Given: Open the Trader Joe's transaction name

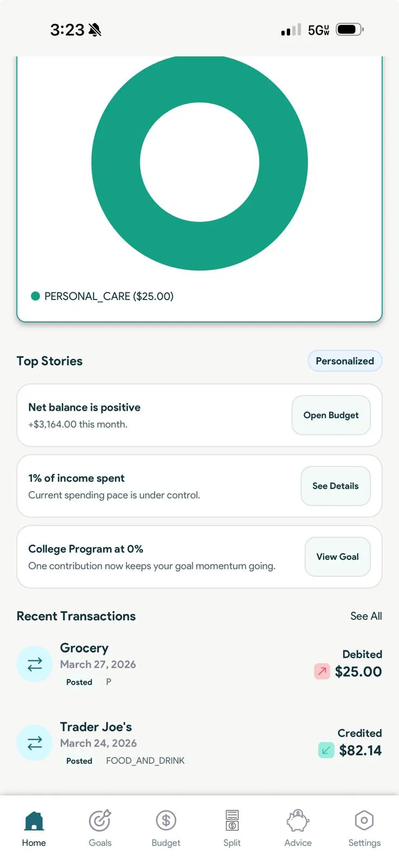Looking at the screenshot, I should pos(96,727).
